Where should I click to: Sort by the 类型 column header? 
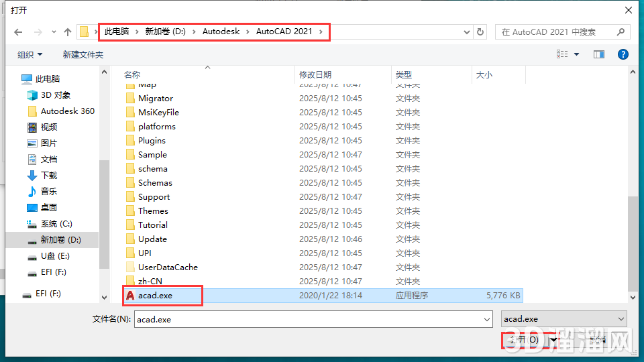point(404,74)
